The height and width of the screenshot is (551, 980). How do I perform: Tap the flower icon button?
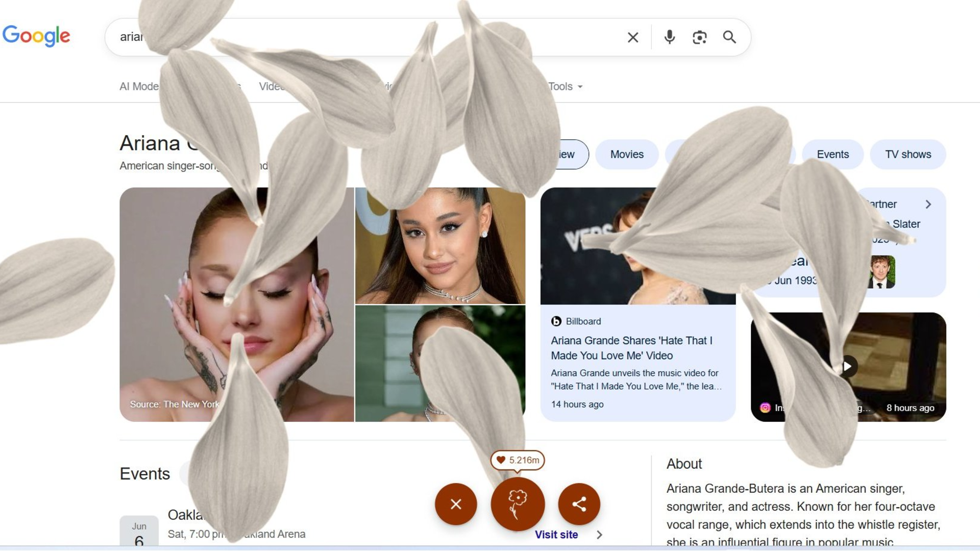518,504
